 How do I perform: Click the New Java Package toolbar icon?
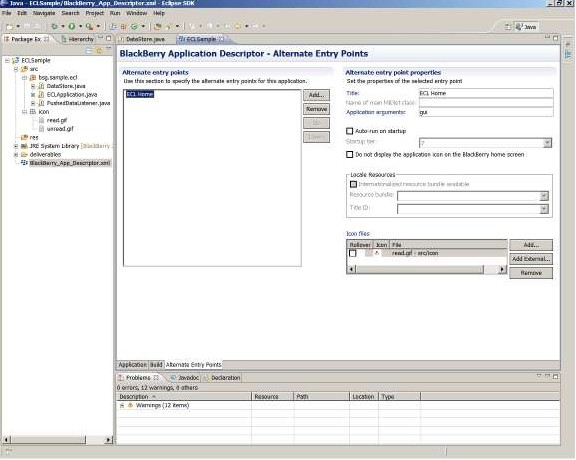[123, 26]
